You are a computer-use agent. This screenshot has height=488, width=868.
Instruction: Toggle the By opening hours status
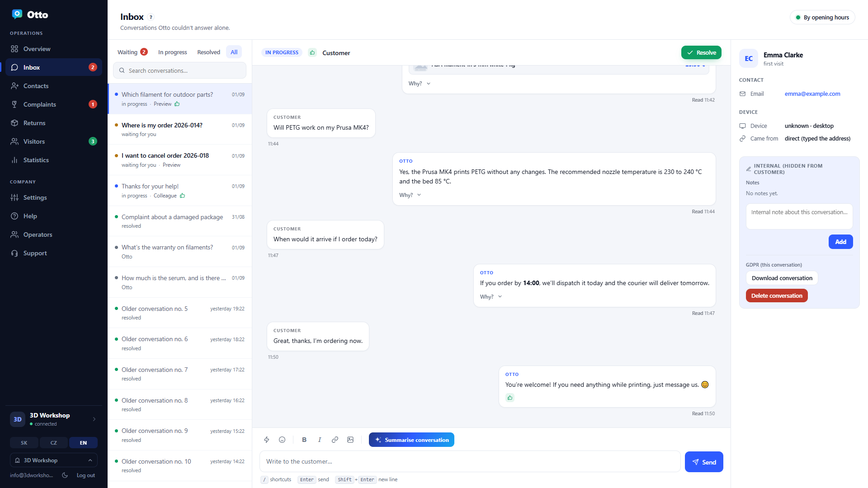822,17
